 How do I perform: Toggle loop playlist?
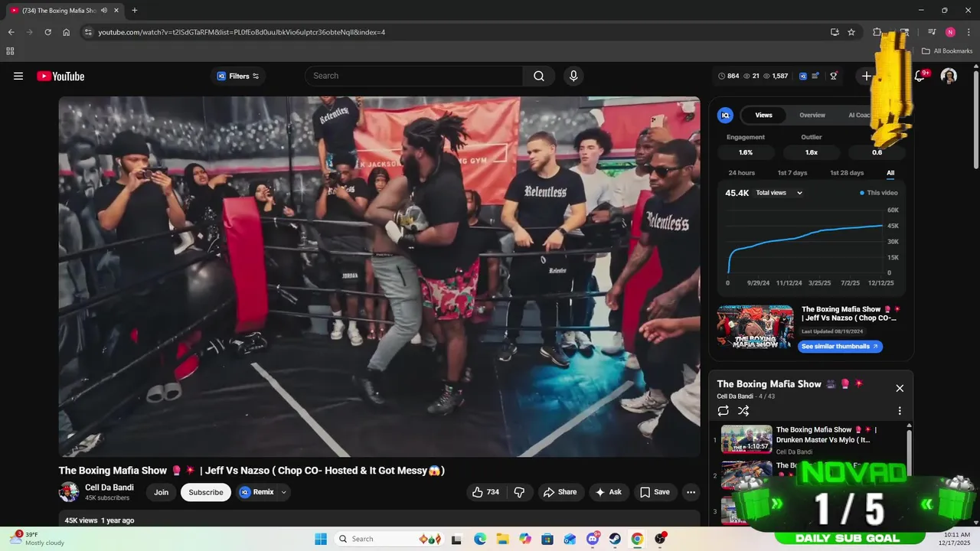(724, 411)
